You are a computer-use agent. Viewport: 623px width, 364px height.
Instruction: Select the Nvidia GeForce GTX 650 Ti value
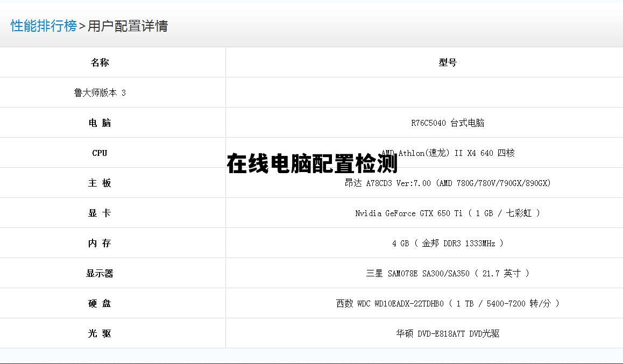[x=448, y=213]
